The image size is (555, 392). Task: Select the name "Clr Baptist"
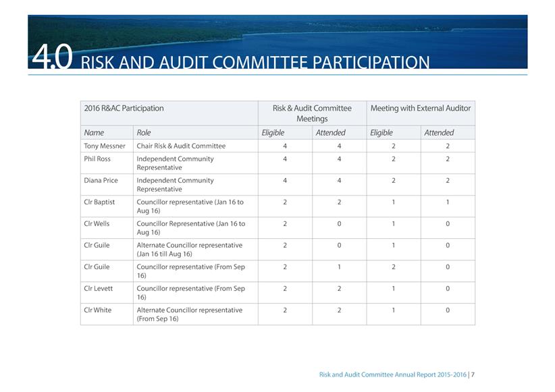point(99,202)
